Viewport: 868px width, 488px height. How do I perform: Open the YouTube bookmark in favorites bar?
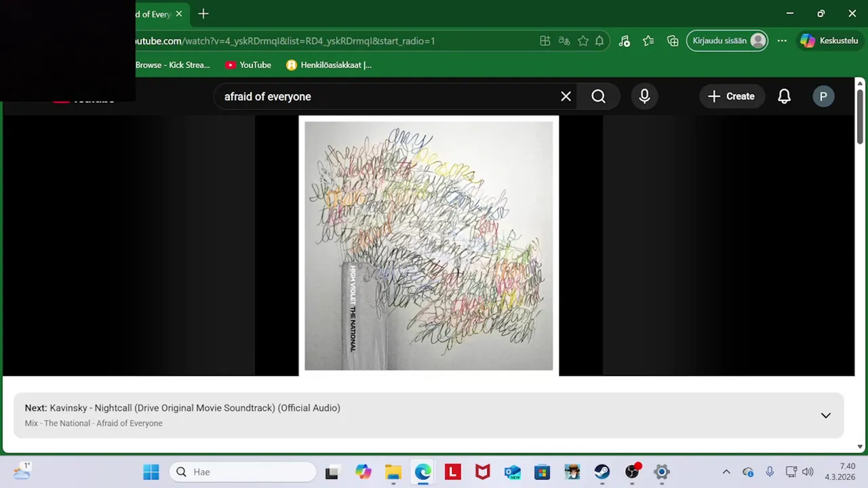pyautogui.click(x=248, y=65)
